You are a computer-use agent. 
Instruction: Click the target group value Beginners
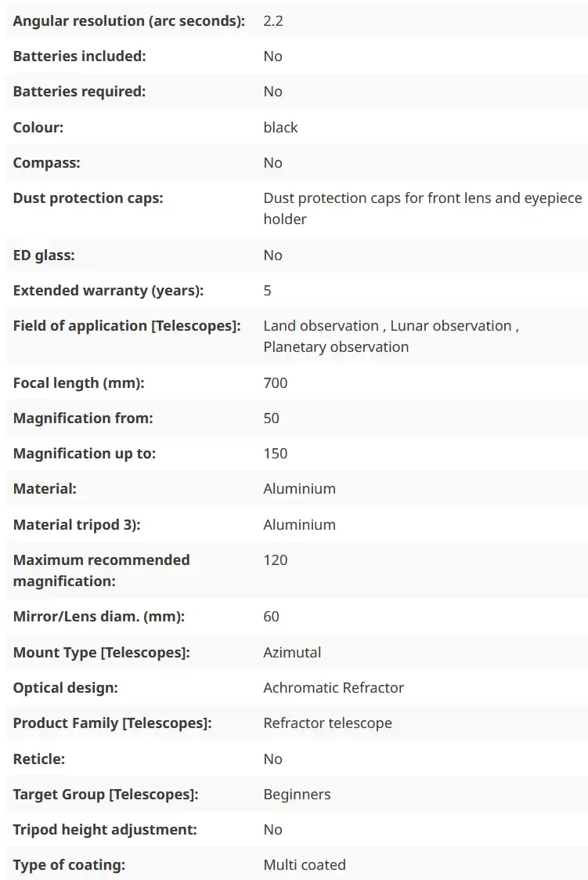coord(297,795)
